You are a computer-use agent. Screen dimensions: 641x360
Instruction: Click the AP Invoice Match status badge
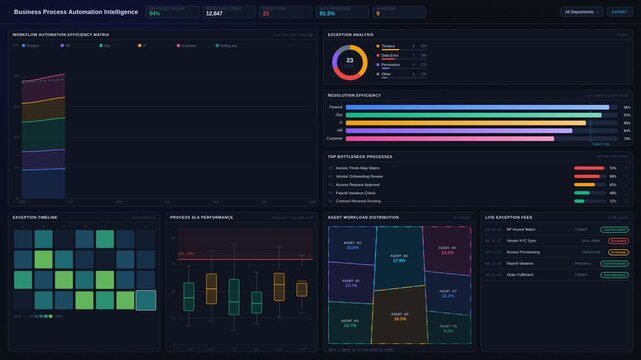tap(614, 230)
